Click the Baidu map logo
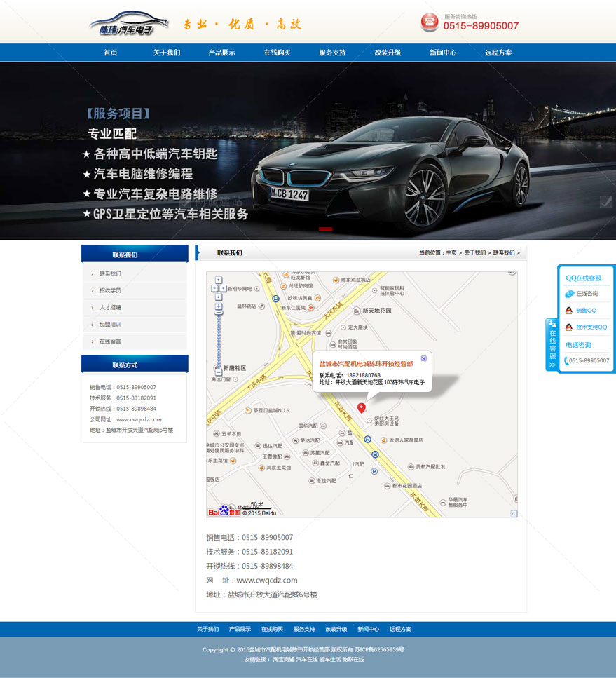The image size is (616, 678). tap(224, 511)
